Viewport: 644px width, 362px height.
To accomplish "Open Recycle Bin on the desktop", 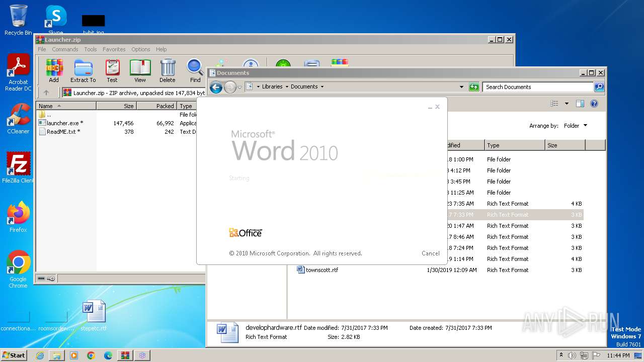I will click(x=18, y=20).
